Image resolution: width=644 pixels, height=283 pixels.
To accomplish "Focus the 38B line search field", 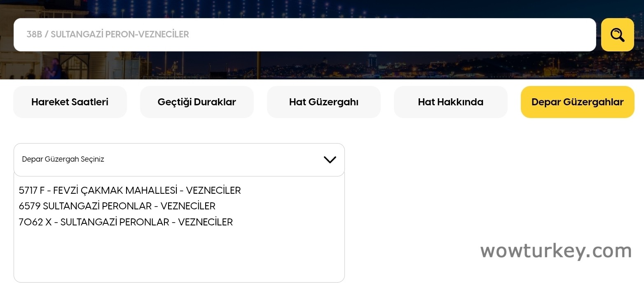I will click(304, 35).
